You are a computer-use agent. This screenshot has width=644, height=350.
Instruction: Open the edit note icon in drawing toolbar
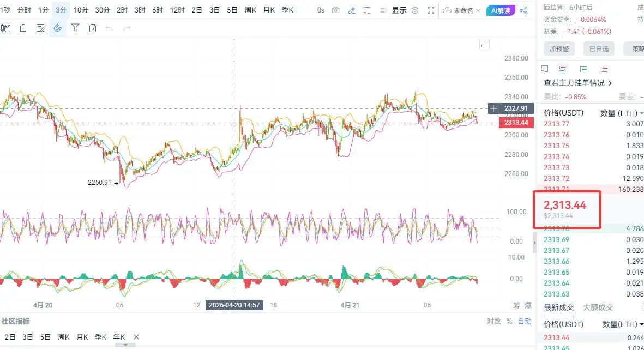point(40,28)
